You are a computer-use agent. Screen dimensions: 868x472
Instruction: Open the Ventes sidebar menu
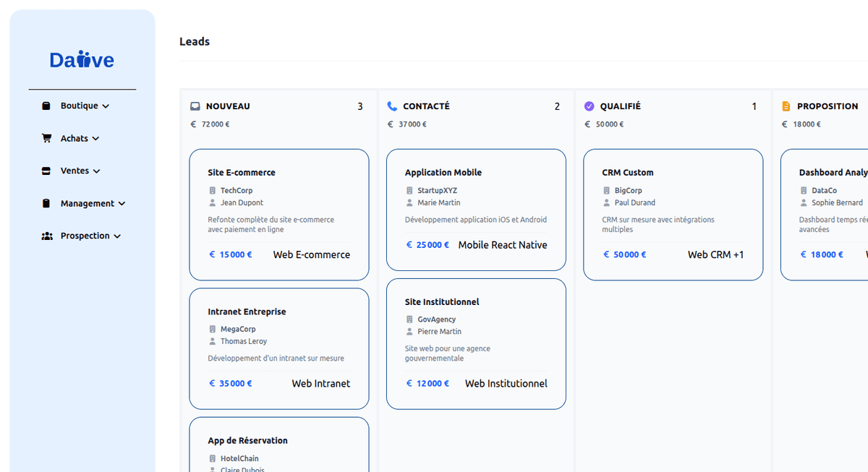point(75,171)
